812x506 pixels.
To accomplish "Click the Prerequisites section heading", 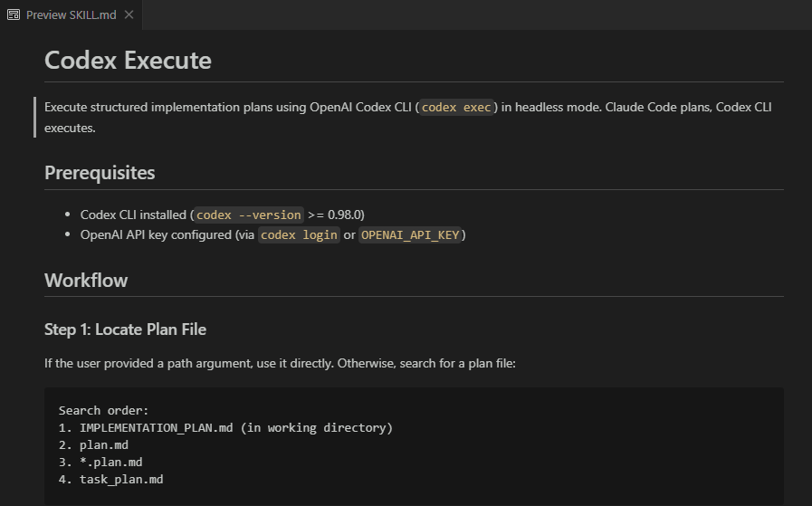I will [x=100, y=172].
